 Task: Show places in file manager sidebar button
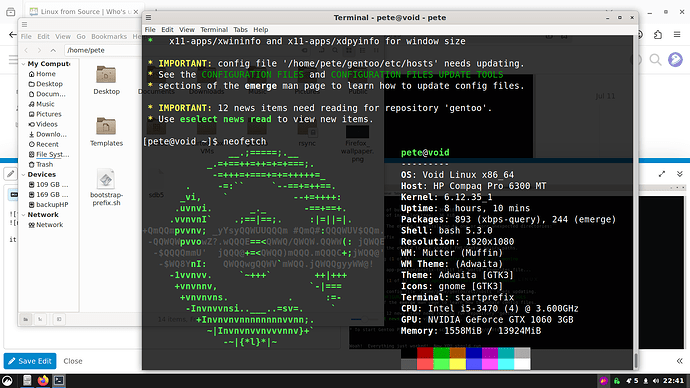26,319
